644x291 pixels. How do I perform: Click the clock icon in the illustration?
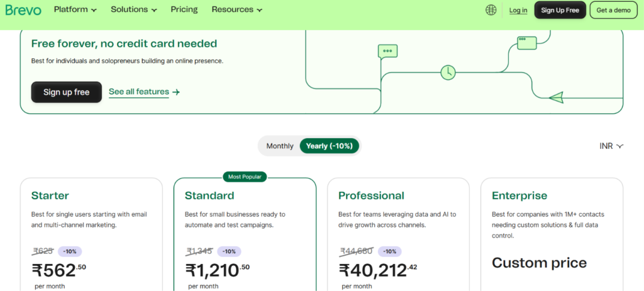[x=448, y=73]
